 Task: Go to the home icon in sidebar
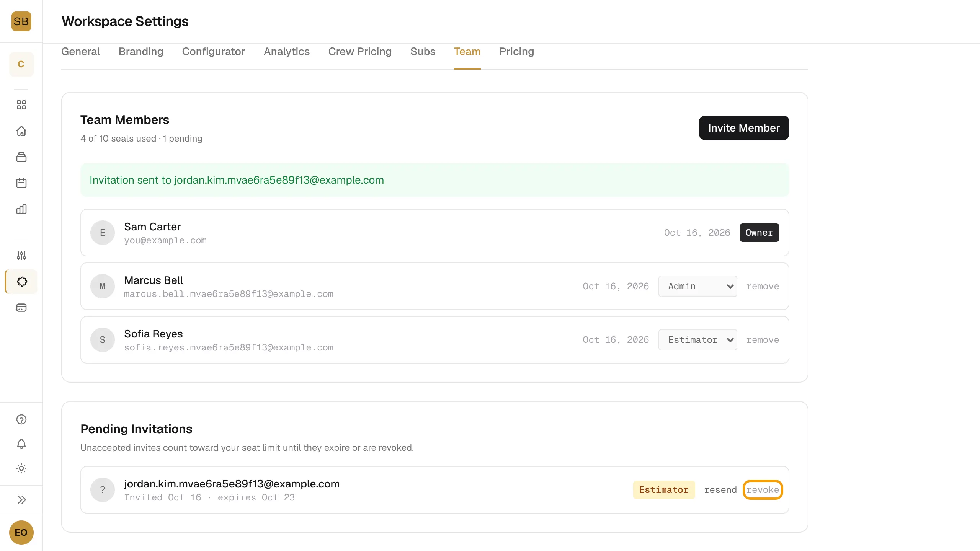pos(21,131)
